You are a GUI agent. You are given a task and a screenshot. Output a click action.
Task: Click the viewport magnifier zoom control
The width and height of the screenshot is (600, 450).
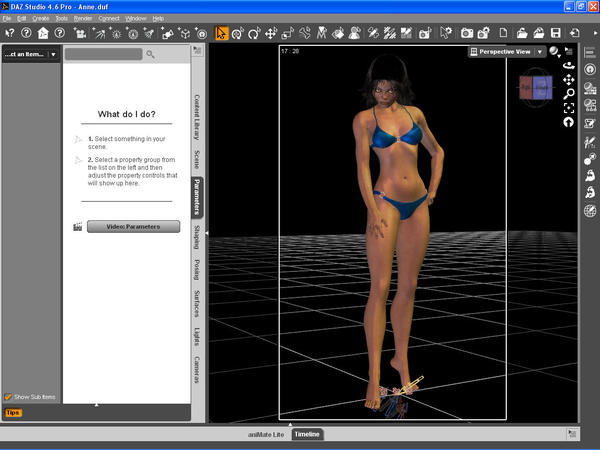569,93
